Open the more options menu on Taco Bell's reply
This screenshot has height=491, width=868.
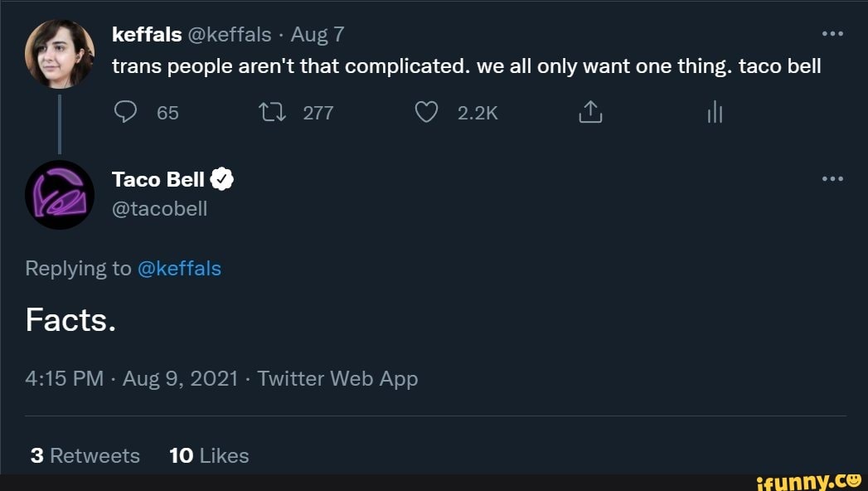click(832, 177)
